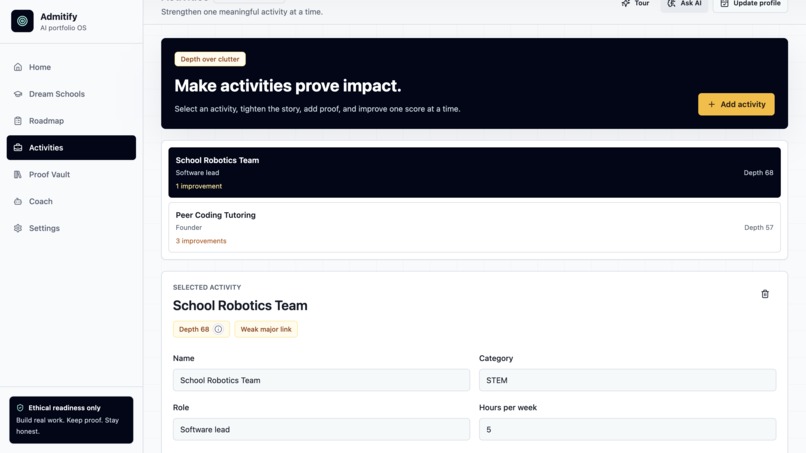Click the Admitify logo icon
This screenshot has width=806, height=453.
pos(22,21)
